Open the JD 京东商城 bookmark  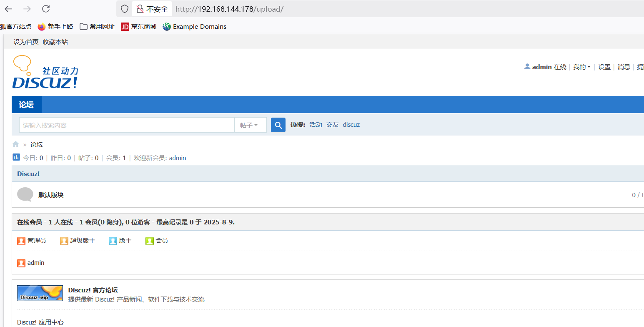[x=139, y=27]
